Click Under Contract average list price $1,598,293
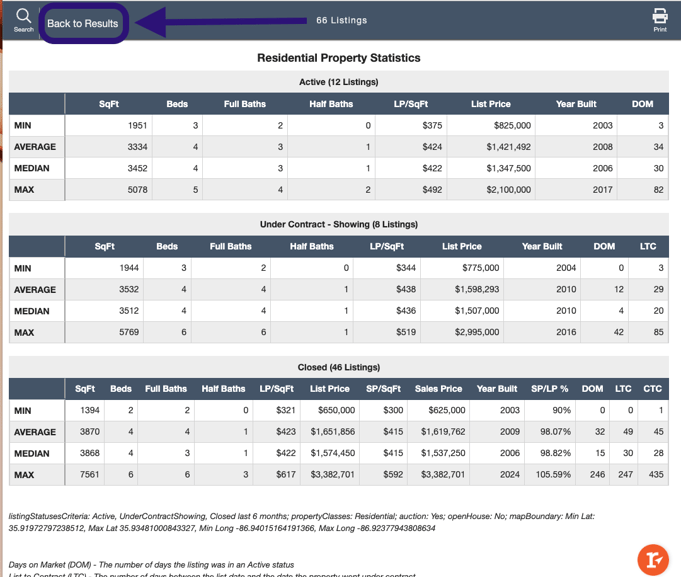 point(477,289)
